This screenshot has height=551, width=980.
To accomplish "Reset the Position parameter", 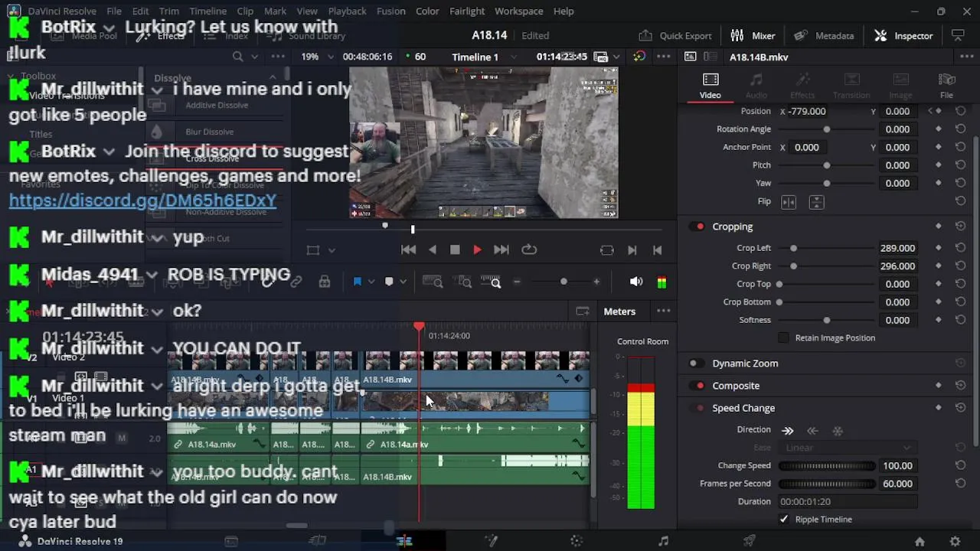I will coord(960,111).
